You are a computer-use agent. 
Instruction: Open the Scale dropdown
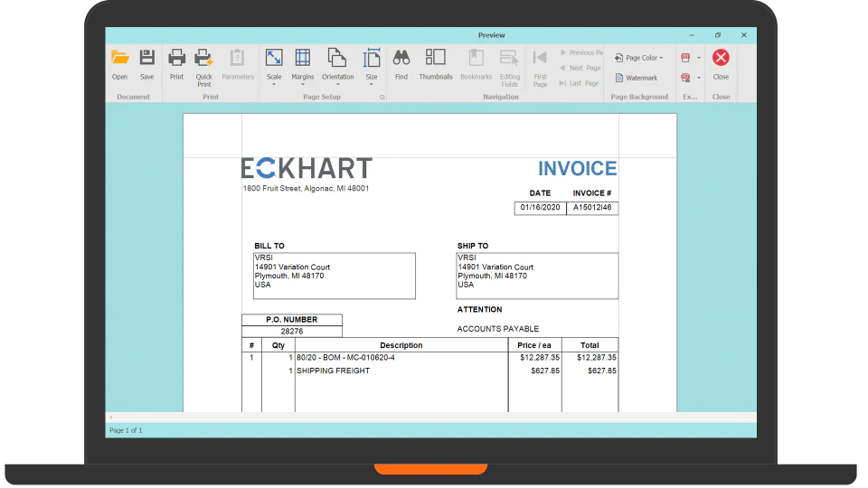coord(273,67)
